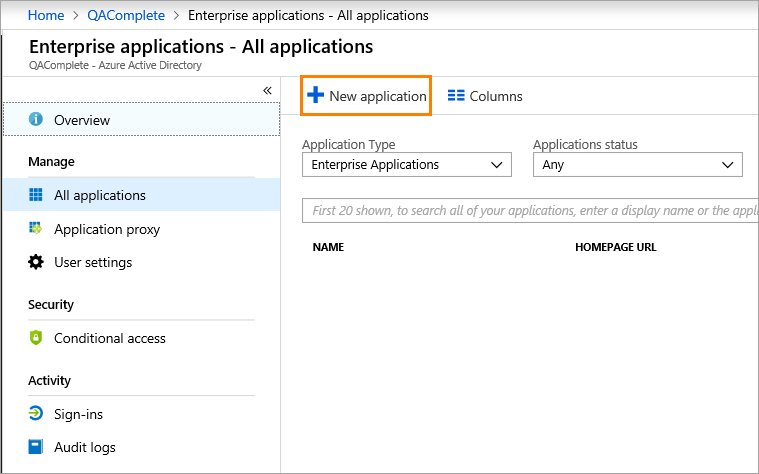Click the Audit logs book icon
Screen dimensions: 759x474
point(36,447)
